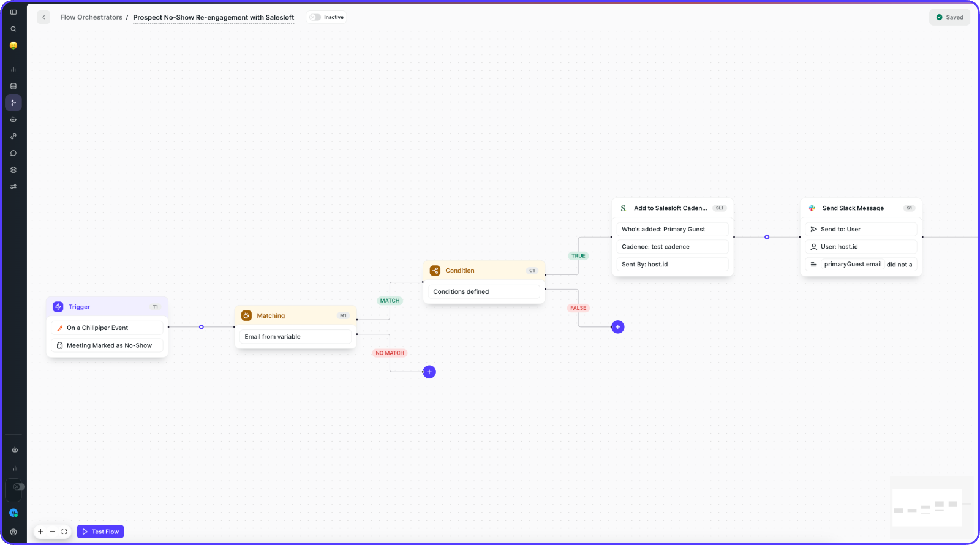
Task: Open the 'On a Chilipiper Event' row
Action: [107, 328]
